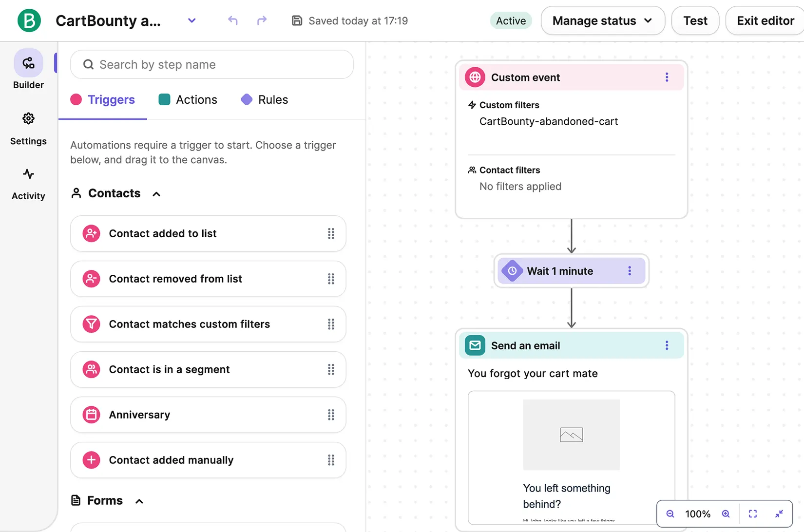Click the collapse arrows icon
This screenshot has width=804, height=532.
click(x=779, y=513)
